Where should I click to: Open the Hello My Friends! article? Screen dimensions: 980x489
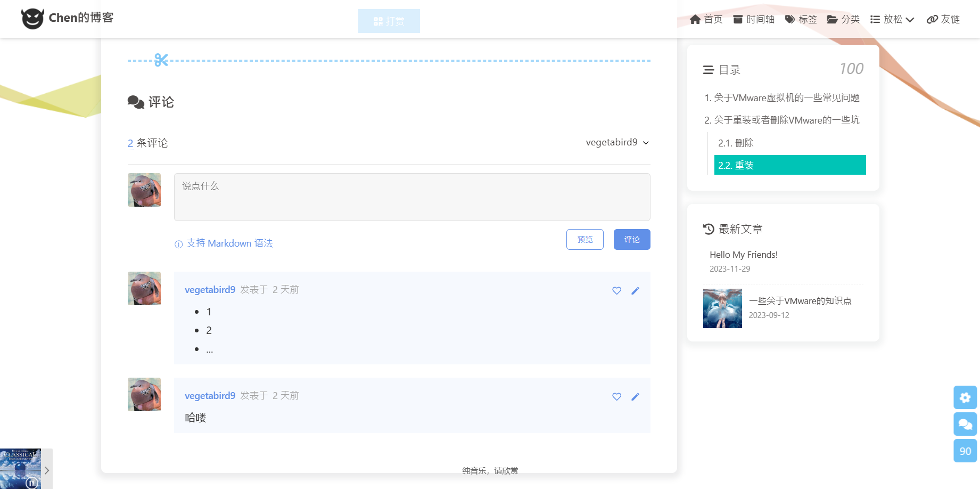pyautogui.click(x=744, y=255)
